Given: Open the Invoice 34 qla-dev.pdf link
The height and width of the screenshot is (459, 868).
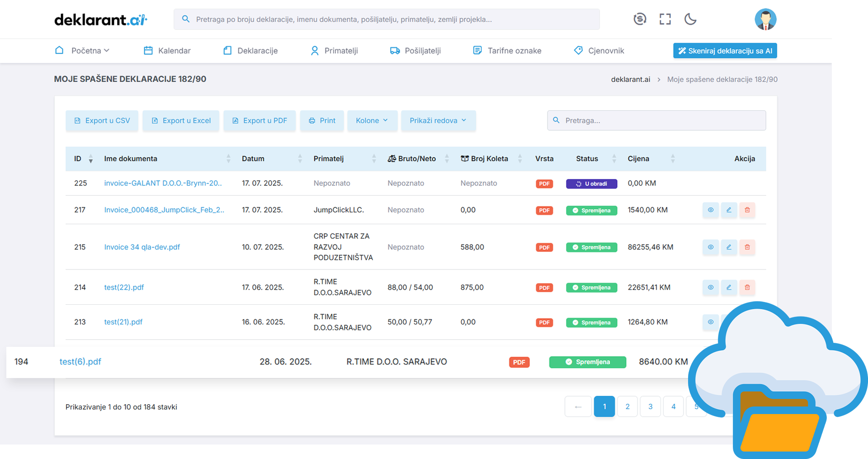Looking at the screenshot, I should 142,247.
